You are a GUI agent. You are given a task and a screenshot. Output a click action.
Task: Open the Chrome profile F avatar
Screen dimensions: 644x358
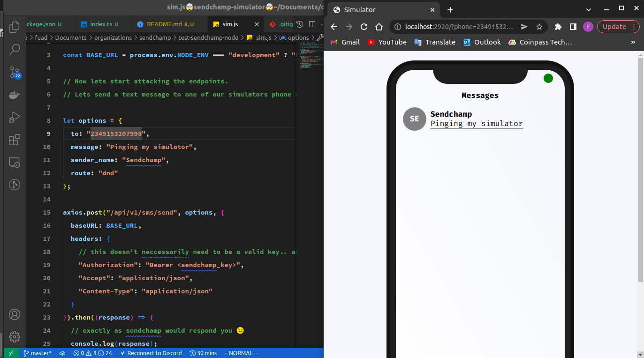588,27
